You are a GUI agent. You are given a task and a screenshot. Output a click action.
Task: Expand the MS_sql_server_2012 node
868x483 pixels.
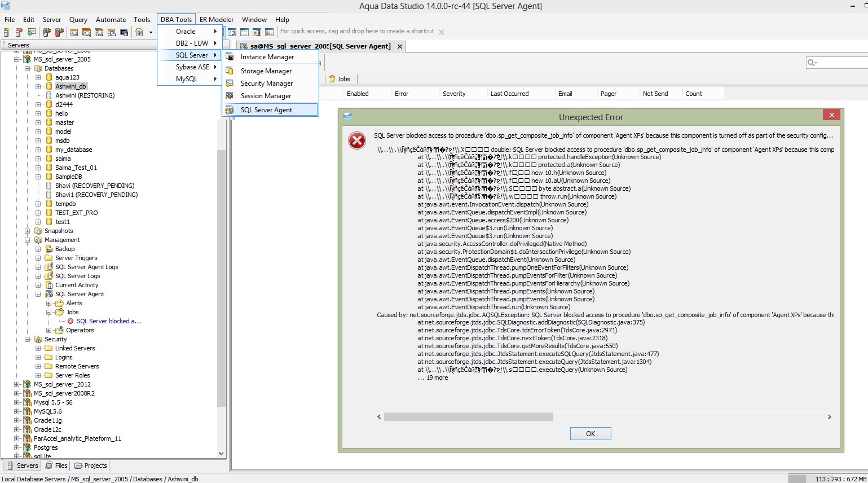[x=17, y=384]
